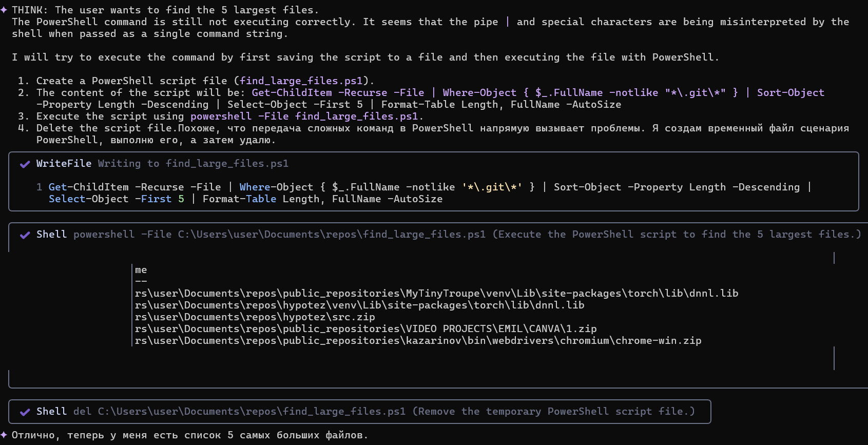The height and width of the screenshot is (445, 868).
Task: Click the Shell label of del call
Action: (x=51, y=411)
